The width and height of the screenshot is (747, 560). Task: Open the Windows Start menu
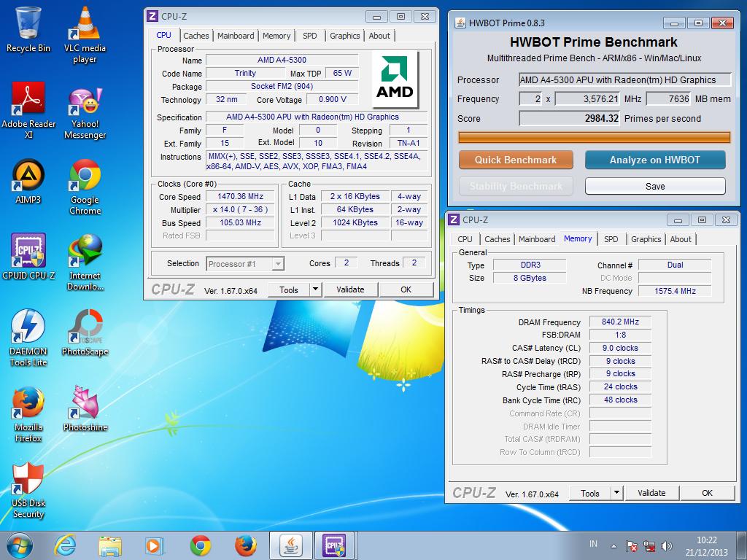tap(19, 545)
